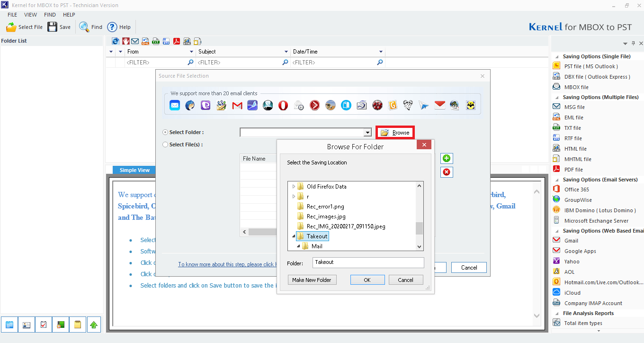Open the right panel options dropdown arrow
This screenshot has width=644, height=343.
625,44
